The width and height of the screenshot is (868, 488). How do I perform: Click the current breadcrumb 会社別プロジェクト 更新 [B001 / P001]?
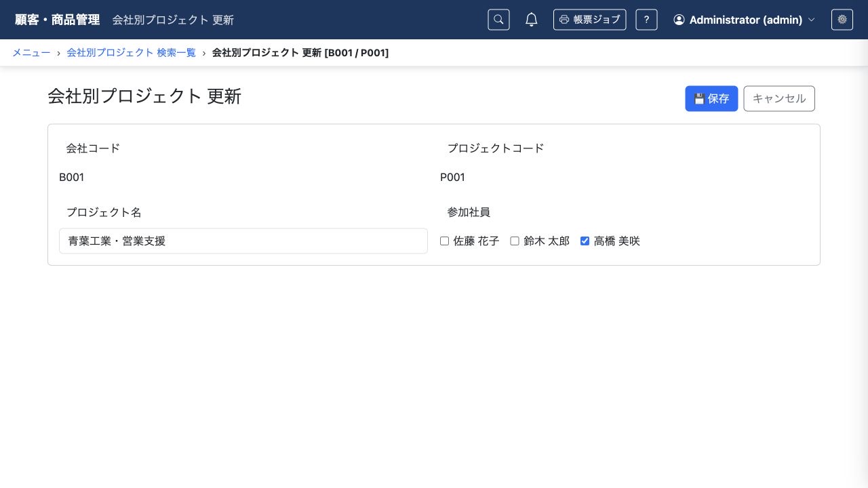pyautogui.click(x=300, y=52)
